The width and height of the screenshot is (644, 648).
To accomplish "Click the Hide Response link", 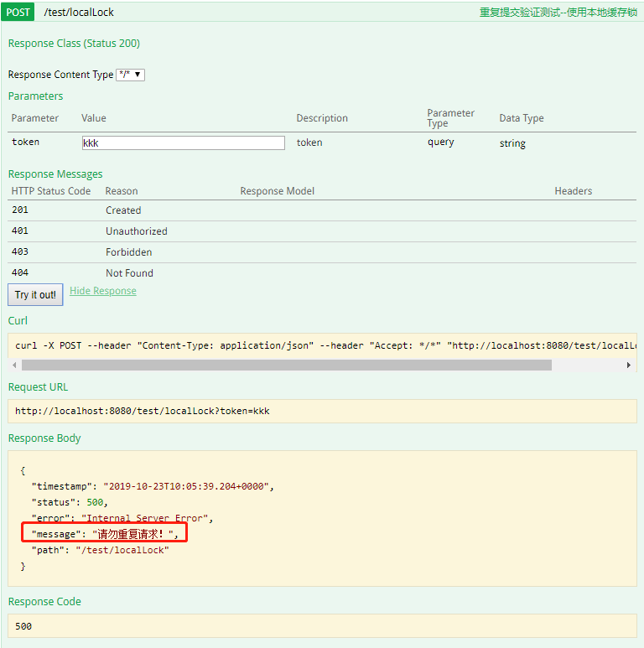I will tap(103, 291).
